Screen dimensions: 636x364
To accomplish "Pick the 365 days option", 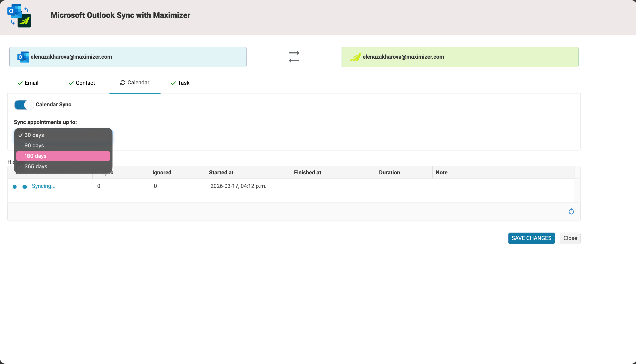I will (x=63, y=167).
